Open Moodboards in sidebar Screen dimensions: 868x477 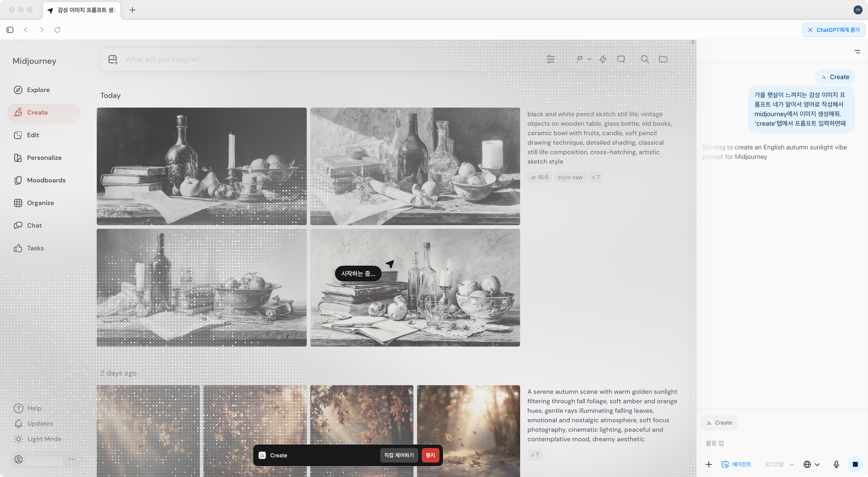(46, 180)
